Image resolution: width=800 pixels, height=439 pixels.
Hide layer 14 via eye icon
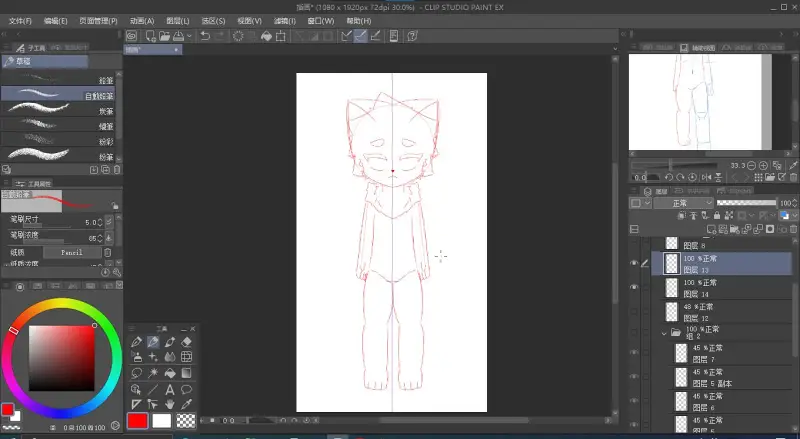click(x=634, y=287)
